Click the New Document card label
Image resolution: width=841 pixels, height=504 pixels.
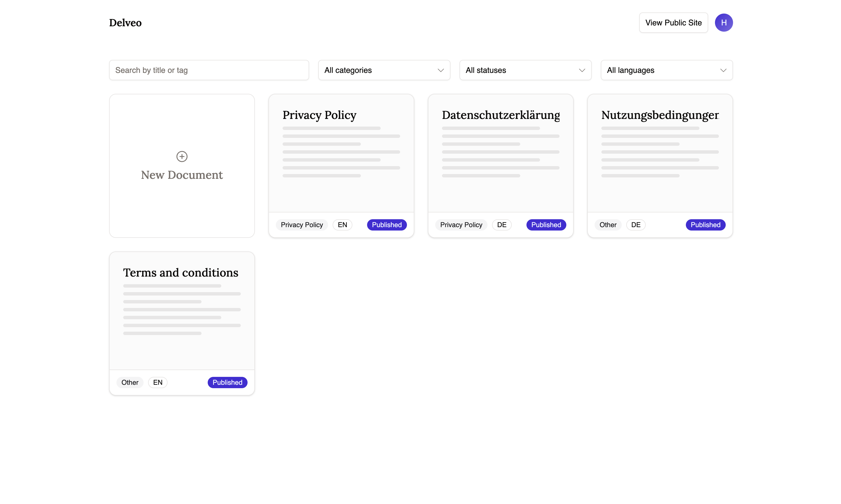pyautogui.click(x=182, y=175)
